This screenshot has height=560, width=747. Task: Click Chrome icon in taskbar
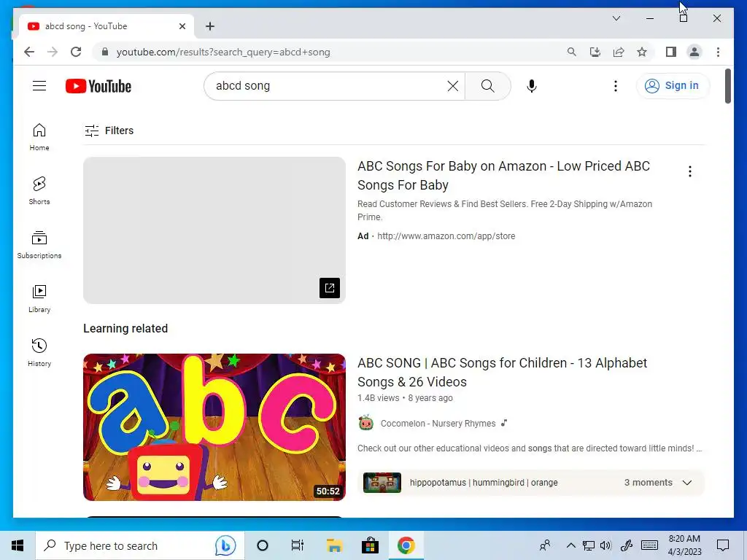click(406, 545)
